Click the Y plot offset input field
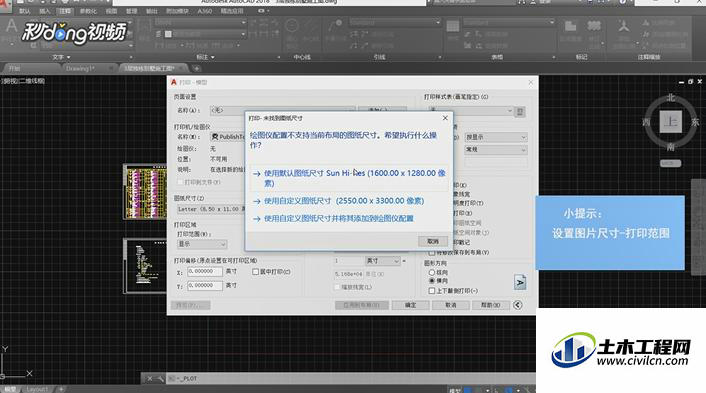 [x=205, y=285]
